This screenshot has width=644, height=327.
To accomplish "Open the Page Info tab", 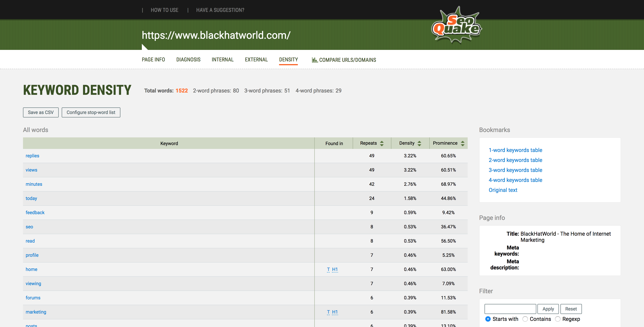I will (x=153, y=60).
